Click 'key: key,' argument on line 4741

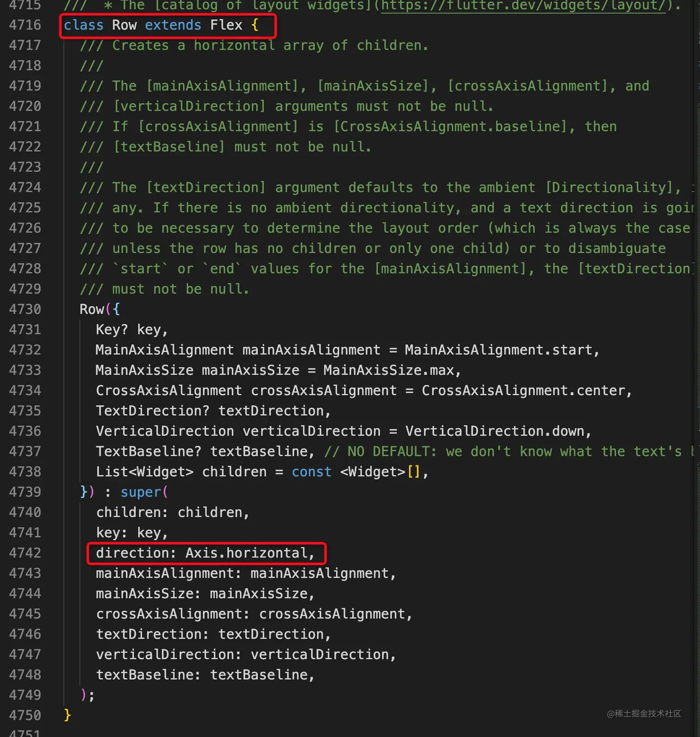[131, 533]
